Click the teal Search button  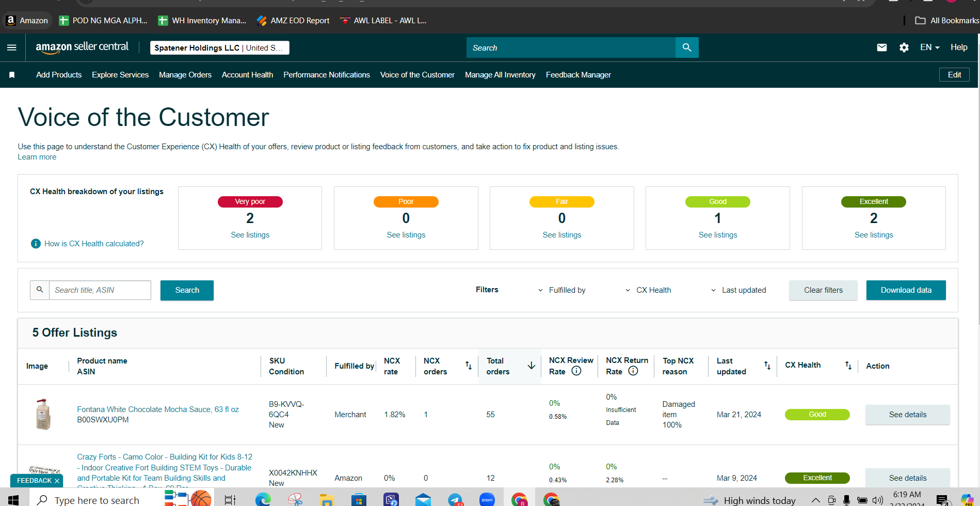(187, 290)
